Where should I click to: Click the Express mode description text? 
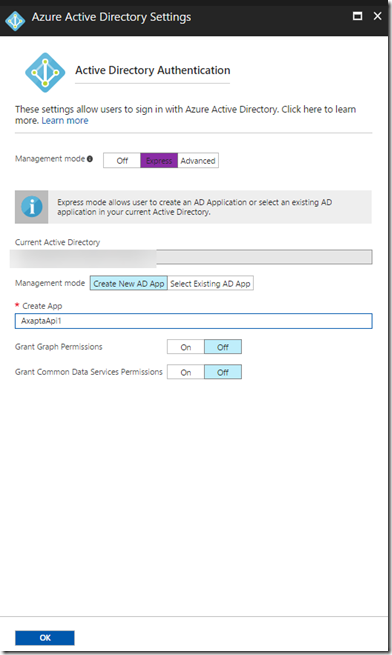195,207
